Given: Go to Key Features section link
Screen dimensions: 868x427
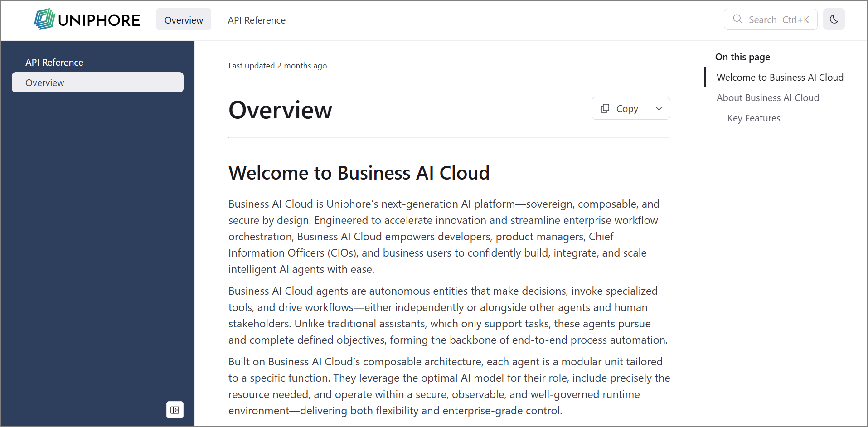Looking at the screenshot, I should [x=753, y=118].
